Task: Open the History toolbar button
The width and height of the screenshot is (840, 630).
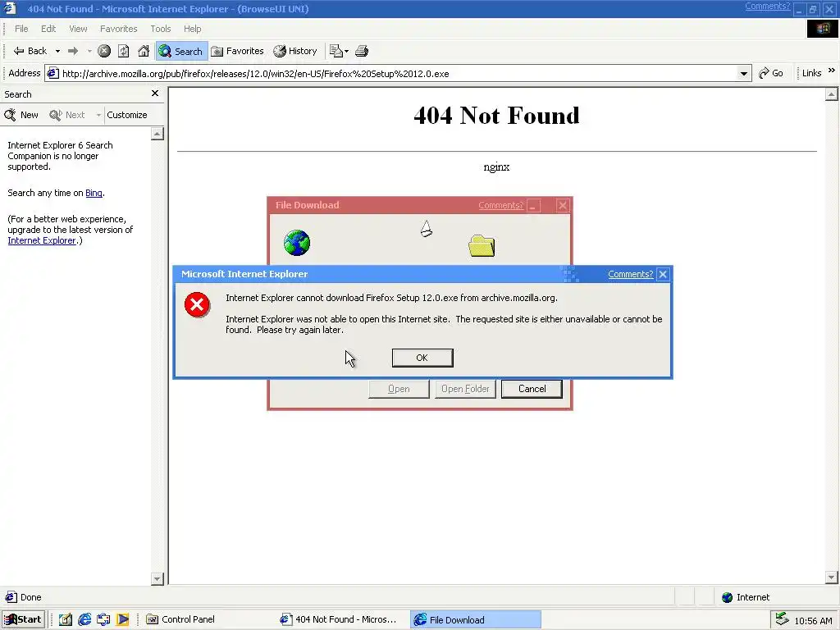Action: click(295, 51)
